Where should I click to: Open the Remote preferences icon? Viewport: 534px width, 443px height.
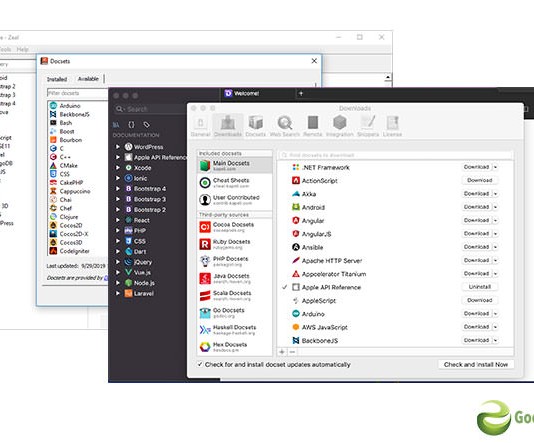(313, 126)
